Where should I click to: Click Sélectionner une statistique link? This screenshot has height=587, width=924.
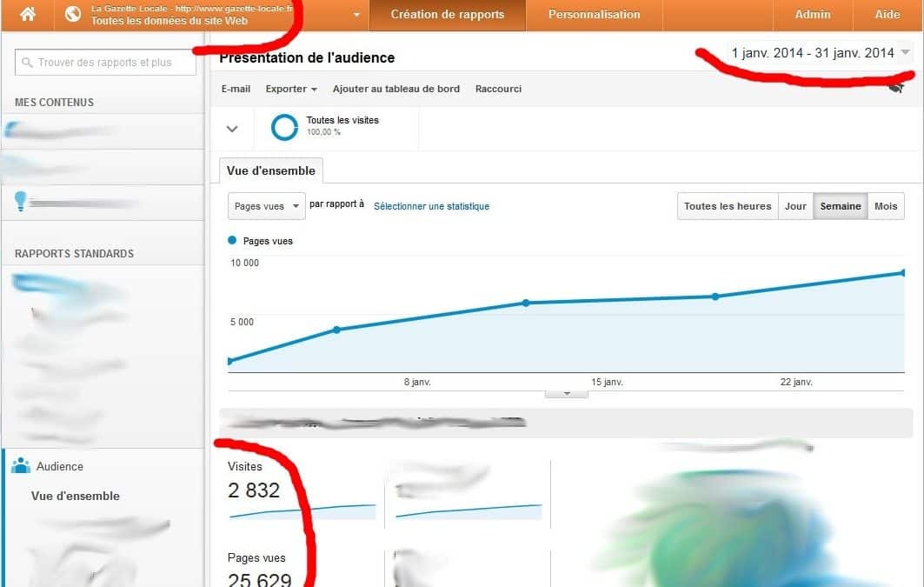click(x=431, y=206)
